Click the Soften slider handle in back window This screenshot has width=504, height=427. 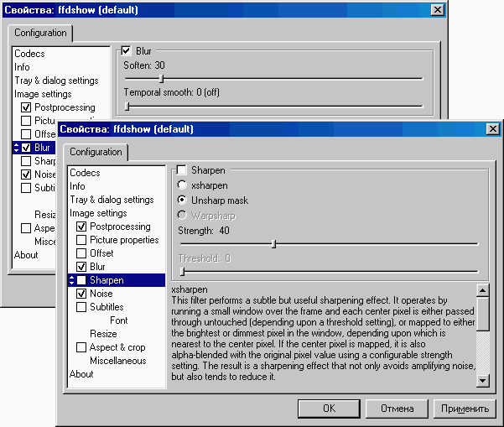pos(162,79)
